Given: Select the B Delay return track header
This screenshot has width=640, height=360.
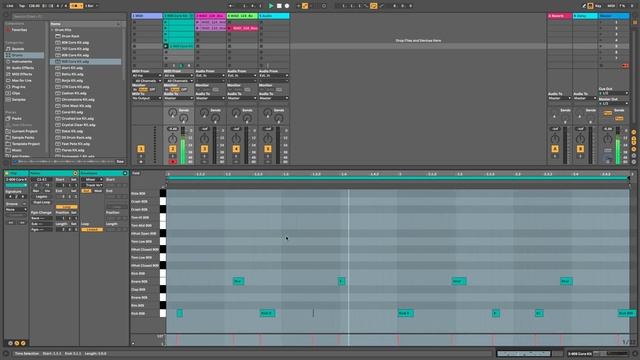Looking at the screenshot, I should coord(585,16).
